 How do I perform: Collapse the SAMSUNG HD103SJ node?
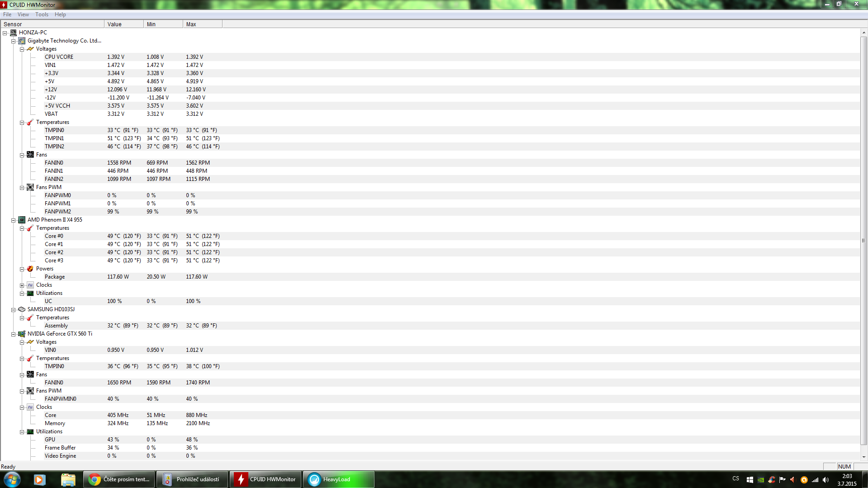click(x=14, y=310)
